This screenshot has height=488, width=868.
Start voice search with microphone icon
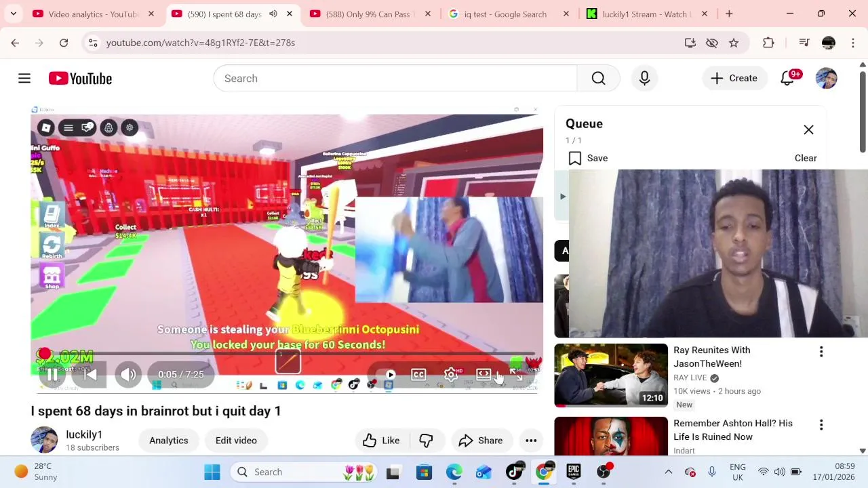pos(644,79)
